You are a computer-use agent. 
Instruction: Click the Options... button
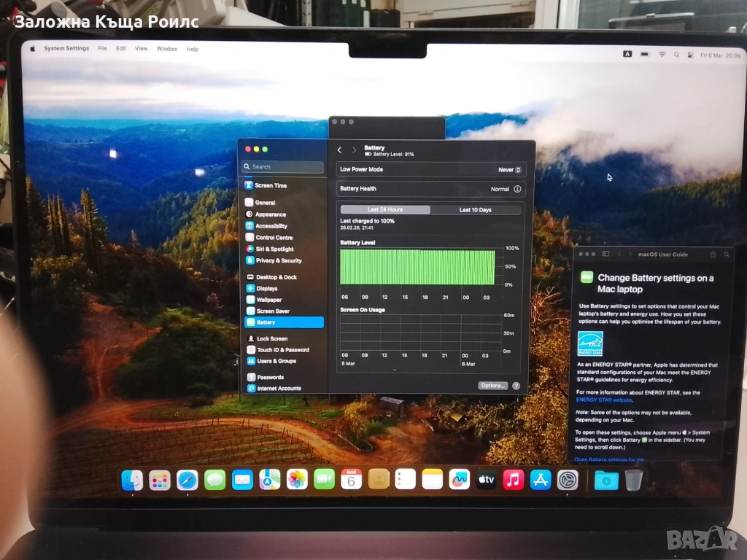492,385
